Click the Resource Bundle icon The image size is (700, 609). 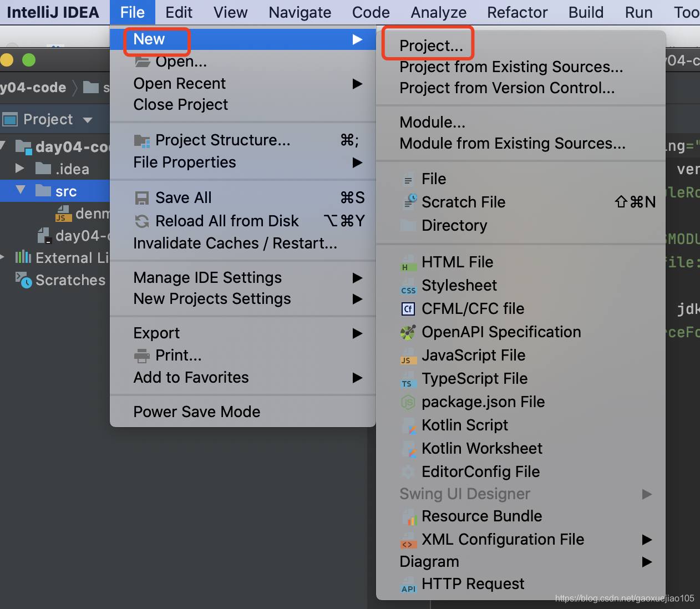pos(409,516)
